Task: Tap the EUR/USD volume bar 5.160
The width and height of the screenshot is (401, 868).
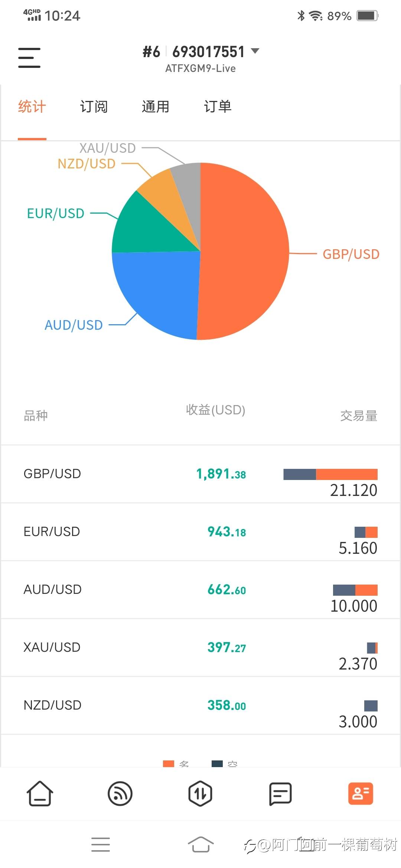Action: point(366,532)
